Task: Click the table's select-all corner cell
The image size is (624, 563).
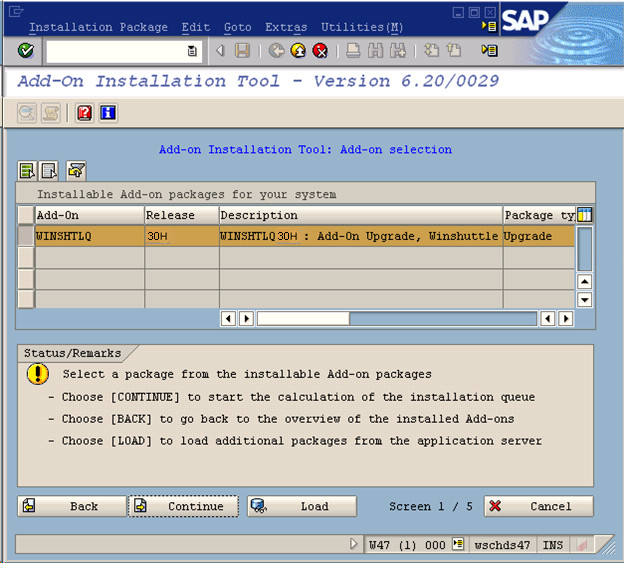Action: click(26, 215)
